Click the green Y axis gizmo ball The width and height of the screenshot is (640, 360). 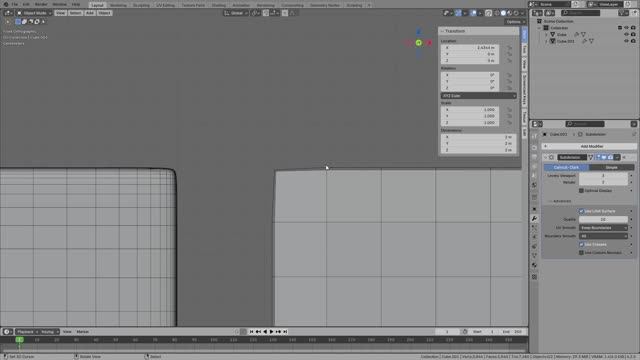tap(418, 43)
